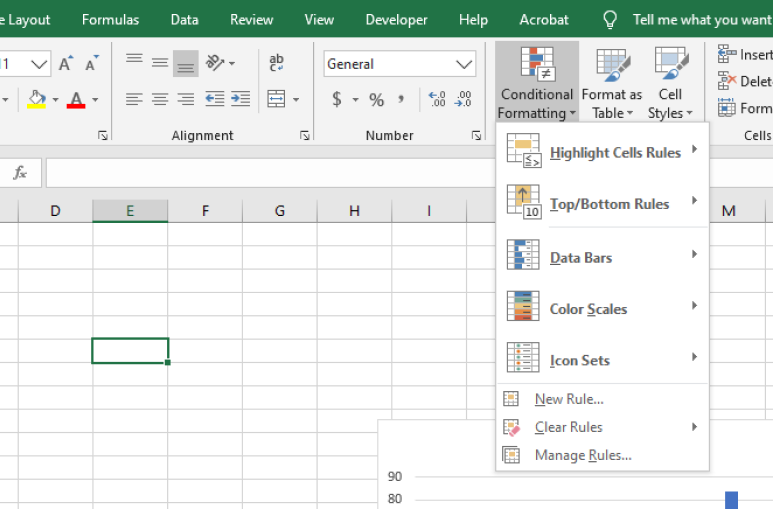
Task: Switch to Acrobat ribbon tab
Action: coord(544,20)
